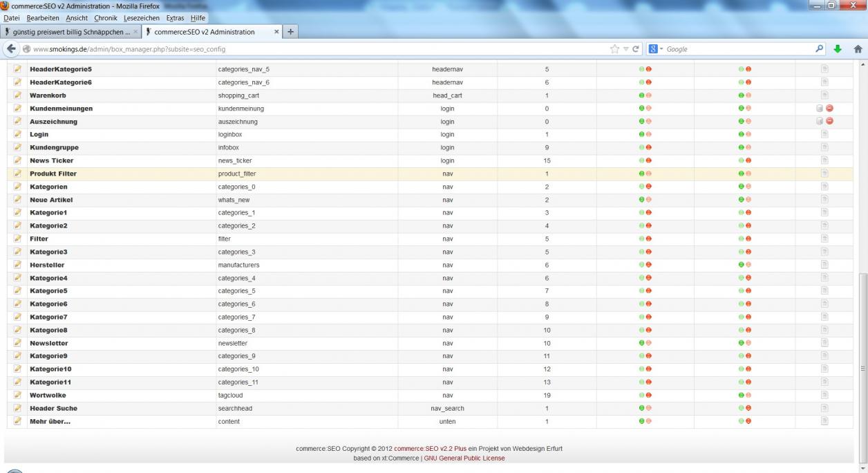The image size is (868, 473).
Task: Open the Extras menu
Action: (x=175, y=17)
